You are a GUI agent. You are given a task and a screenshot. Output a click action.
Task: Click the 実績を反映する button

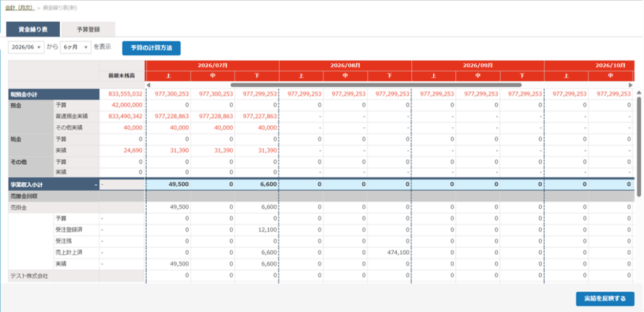click(x=605, y=298)
